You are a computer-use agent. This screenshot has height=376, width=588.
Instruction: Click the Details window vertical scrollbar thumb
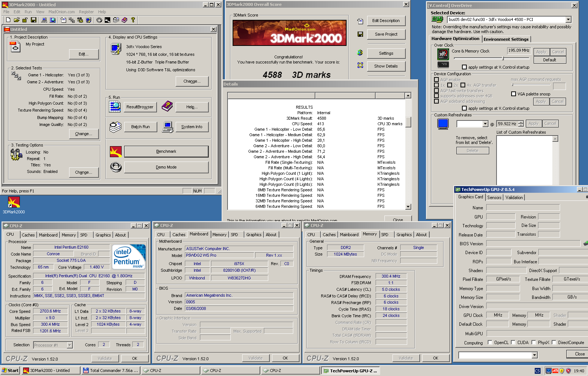click(408, 122)
